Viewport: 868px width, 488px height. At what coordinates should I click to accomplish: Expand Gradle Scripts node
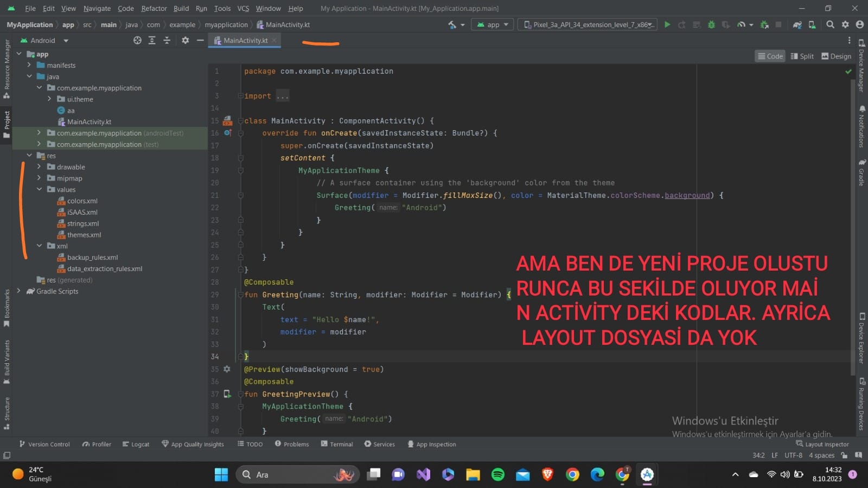[19, 291]
